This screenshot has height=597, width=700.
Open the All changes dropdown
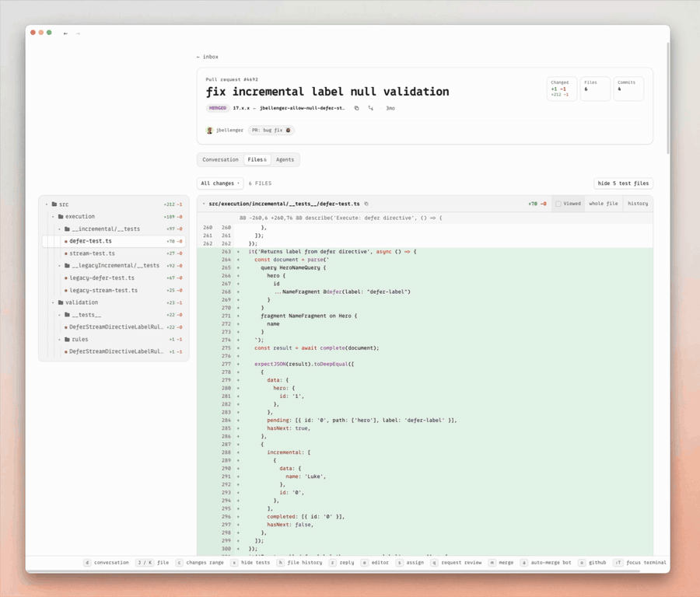(220, 183)
